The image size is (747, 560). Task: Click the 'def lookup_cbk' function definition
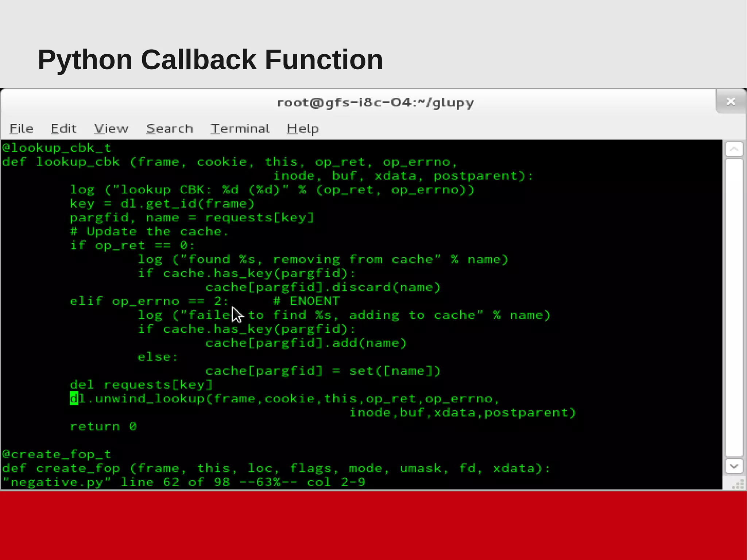click(230, 162)
